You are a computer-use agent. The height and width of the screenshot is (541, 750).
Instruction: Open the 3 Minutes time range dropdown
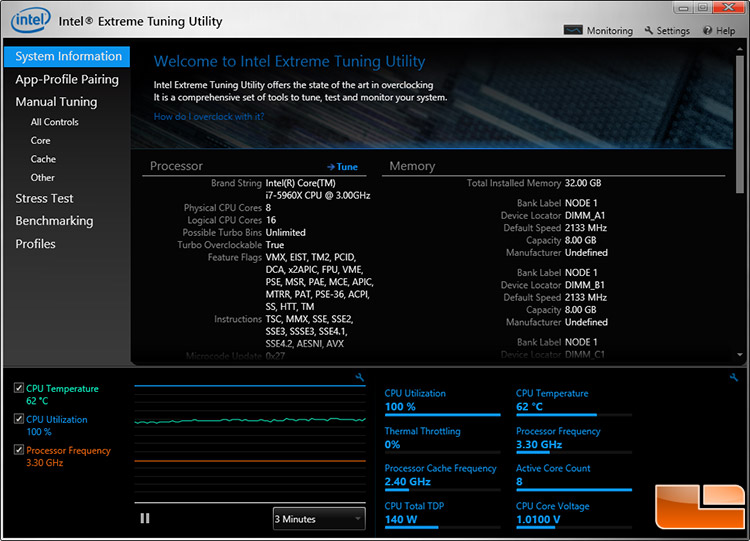pos(319,519)
